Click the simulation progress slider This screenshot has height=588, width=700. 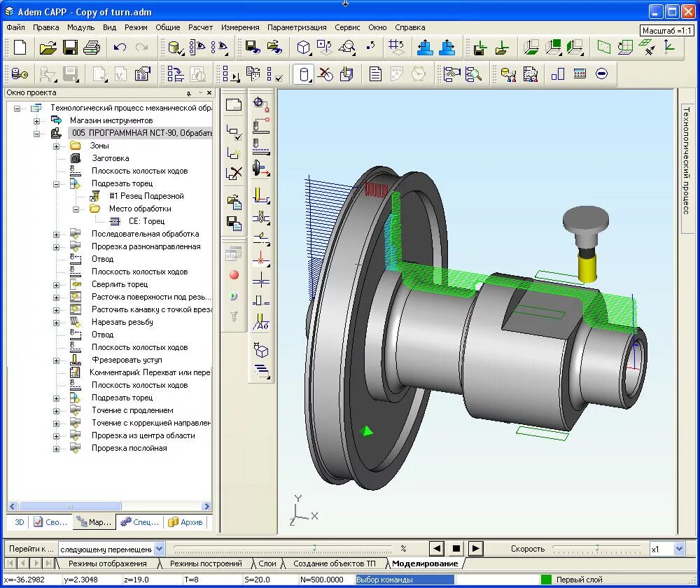click(x=282, y=548)
